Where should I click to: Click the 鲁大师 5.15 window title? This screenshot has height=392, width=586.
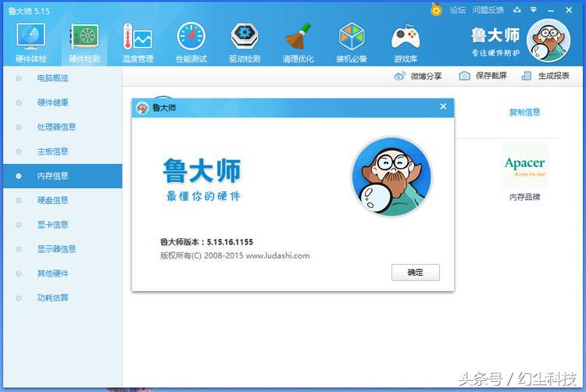(x=29, y=11)
